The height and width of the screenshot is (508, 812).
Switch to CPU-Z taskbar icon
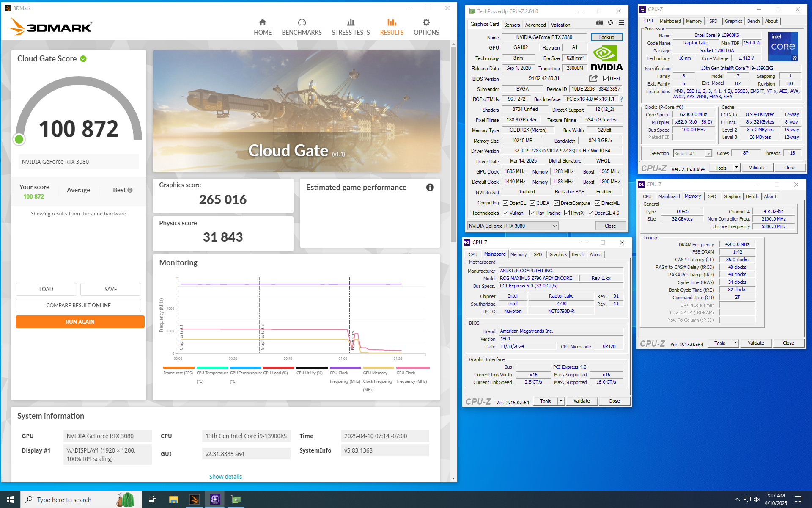[215, 500]
